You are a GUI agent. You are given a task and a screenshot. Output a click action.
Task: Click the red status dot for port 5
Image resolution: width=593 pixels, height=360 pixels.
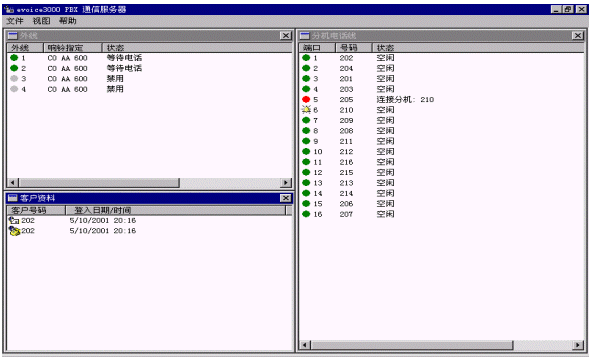point(306,99)
